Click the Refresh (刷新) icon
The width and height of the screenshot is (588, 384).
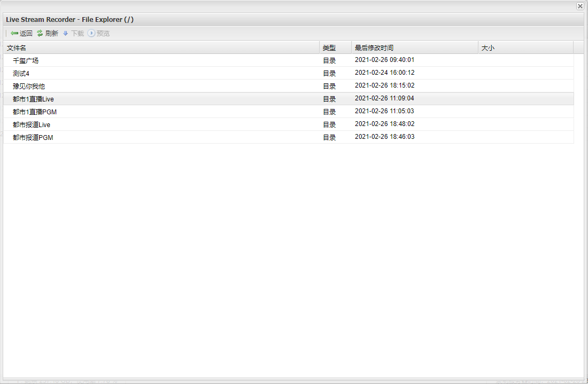(40, 33)
